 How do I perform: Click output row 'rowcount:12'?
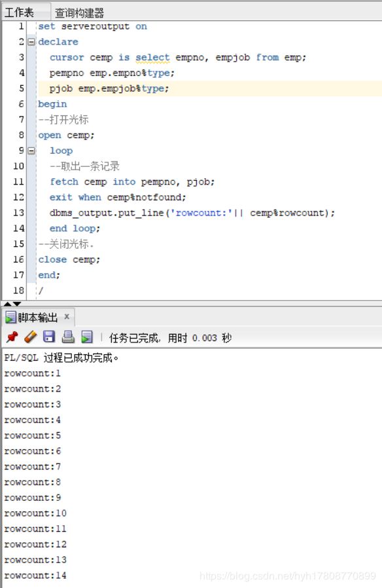click(x=35, y=545)
